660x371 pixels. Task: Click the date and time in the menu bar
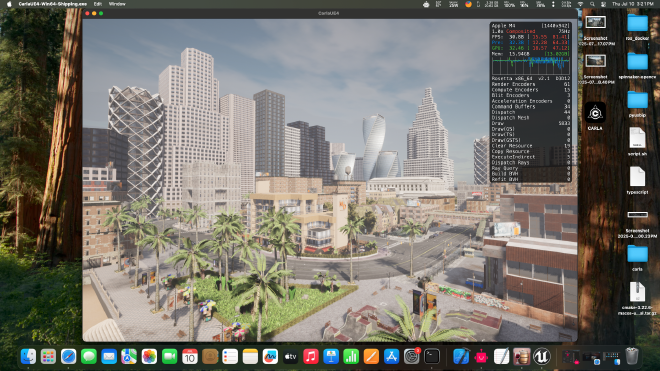(633, 4)
